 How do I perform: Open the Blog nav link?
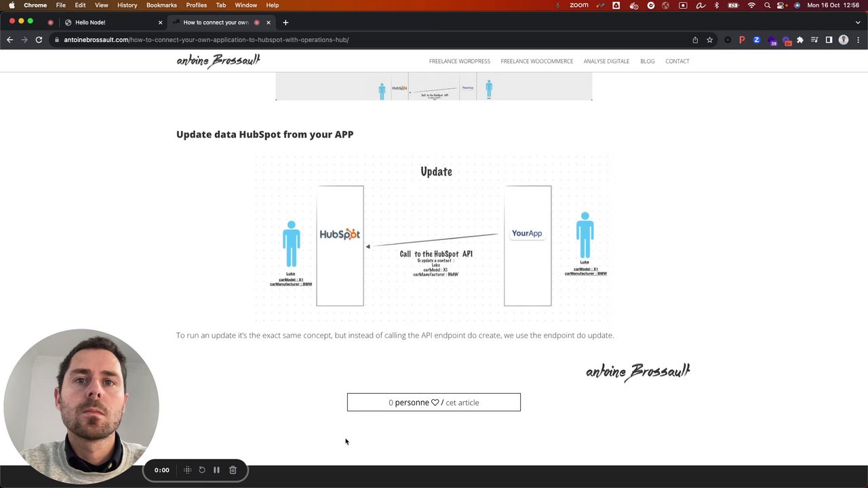tap(648, 61)
